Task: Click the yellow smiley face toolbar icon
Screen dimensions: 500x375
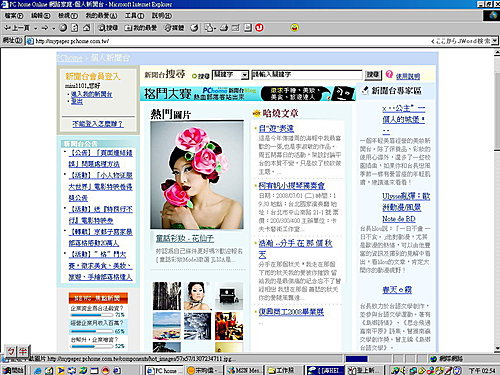Action: pyautogui.click(x=294, y=28)
